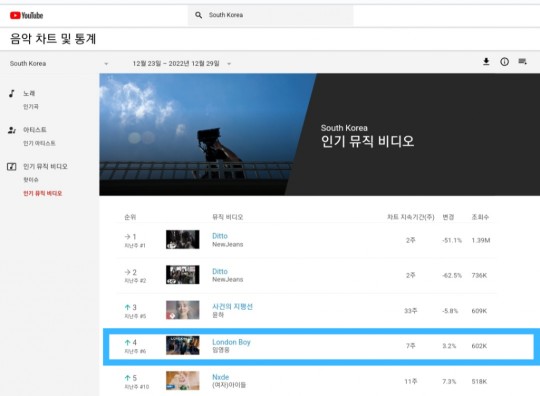
Task: Focus the South Korea search field
Action: [x=270, y=15]
